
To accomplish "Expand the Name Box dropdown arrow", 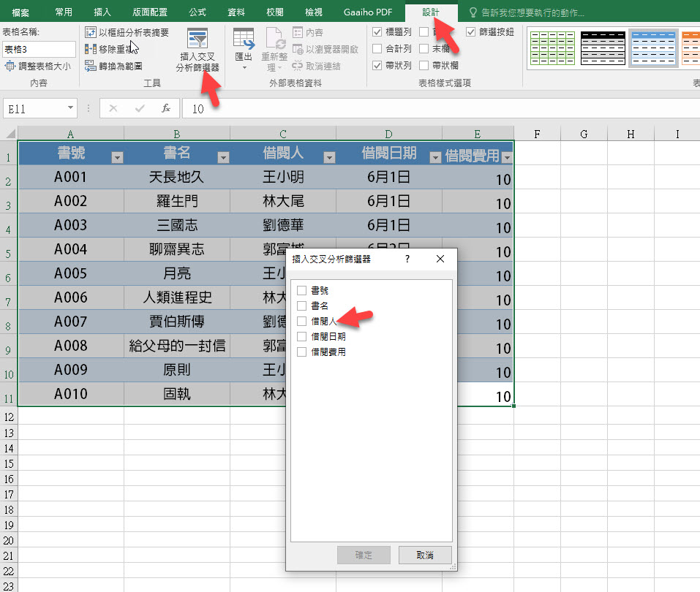I will [x=70, y=108].
